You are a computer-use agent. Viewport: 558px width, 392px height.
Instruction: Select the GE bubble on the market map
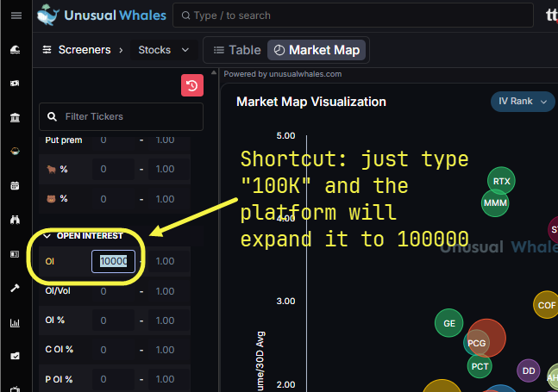[448, 323]
